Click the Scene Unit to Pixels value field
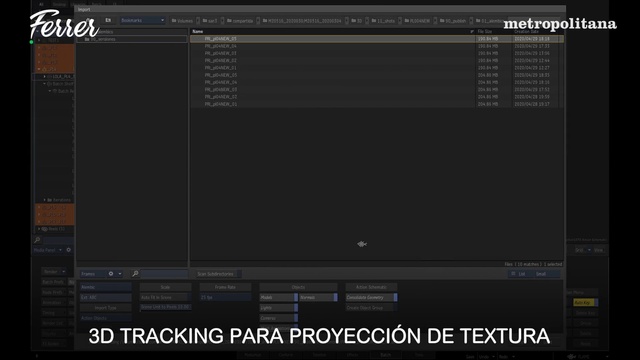The height and width of the screenshot is (360, 640). [165, 307]
